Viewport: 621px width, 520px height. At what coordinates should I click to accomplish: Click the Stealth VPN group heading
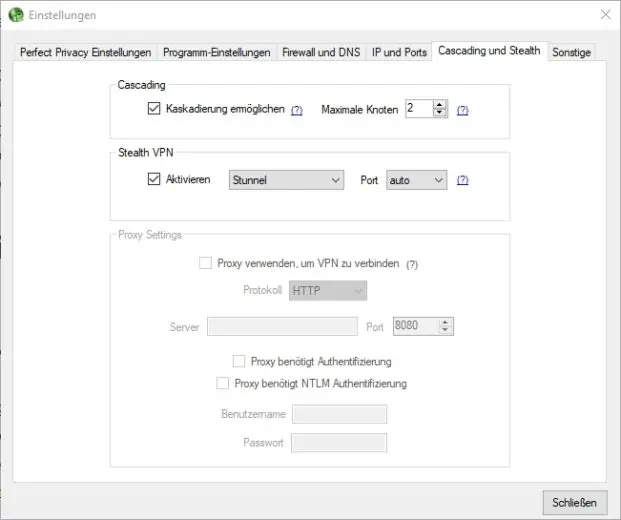(x=146, y=152)
